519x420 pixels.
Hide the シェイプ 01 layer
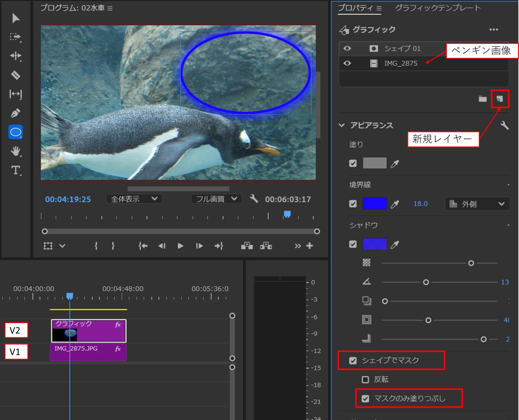pyautogui.click(x=347, y=48)
